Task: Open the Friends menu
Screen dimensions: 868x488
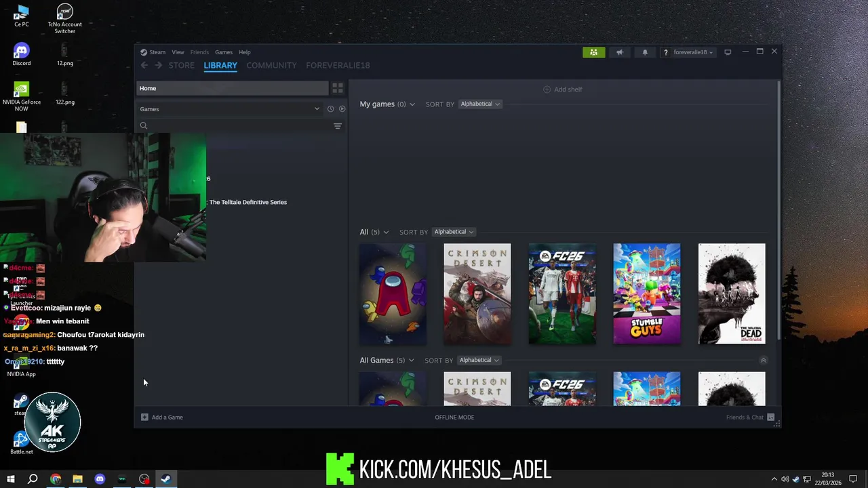Action: tap(199, 52)
